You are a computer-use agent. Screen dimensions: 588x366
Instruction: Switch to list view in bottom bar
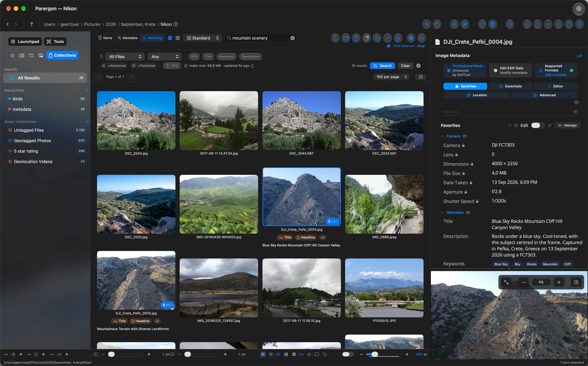click(x=270, y=354)
